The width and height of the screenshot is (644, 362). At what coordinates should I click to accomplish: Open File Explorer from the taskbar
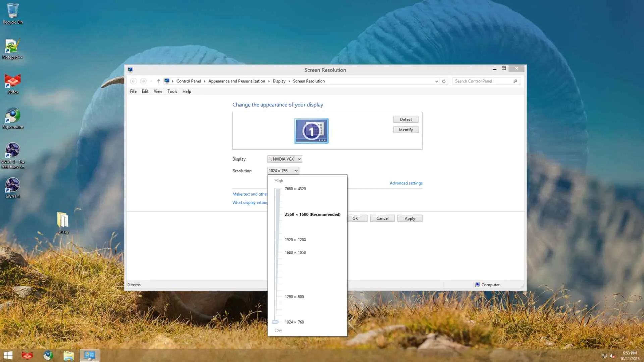[x=69, y=355]
